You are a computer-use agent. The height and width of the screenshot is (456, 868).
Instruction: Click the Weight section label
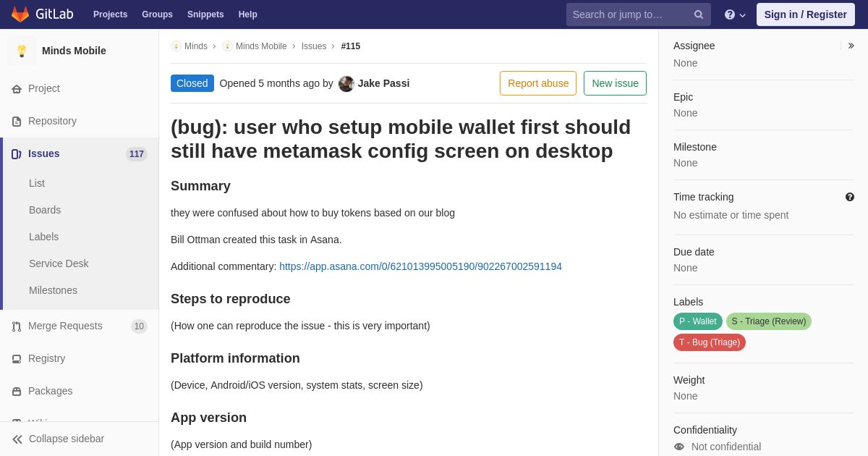click(689, 380)
